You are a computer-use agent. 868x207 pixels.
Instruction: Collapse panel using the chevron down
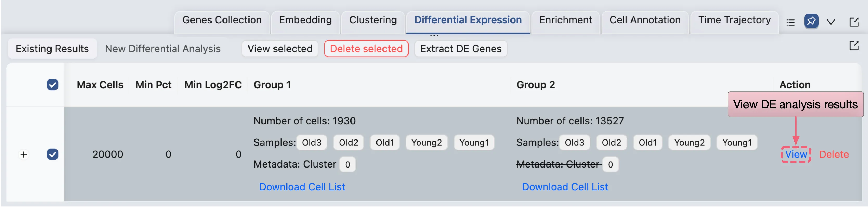(831, 22)
